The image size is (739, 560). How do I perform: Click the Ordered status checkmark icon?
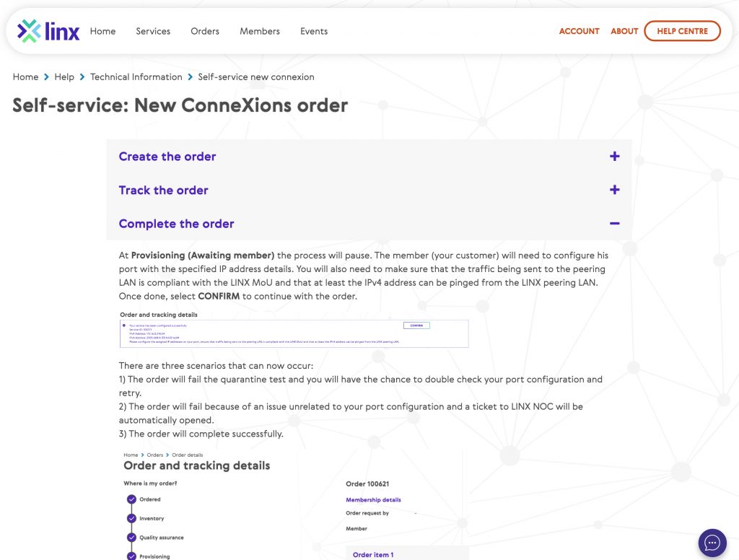(132, 499)
